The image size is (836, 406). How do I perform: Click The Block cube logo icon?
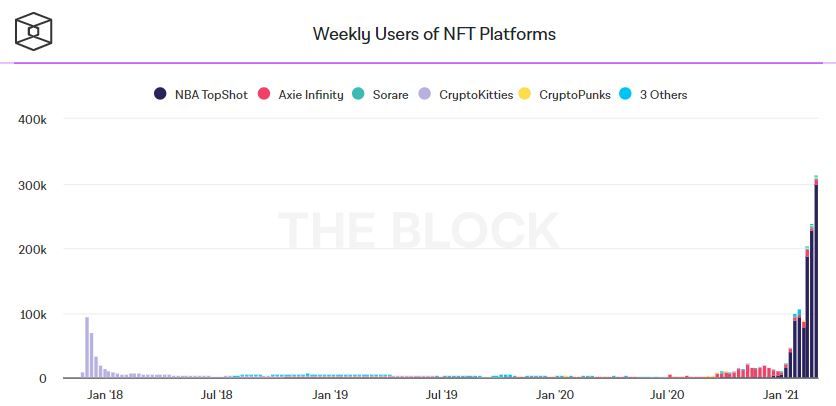point(34,32)
